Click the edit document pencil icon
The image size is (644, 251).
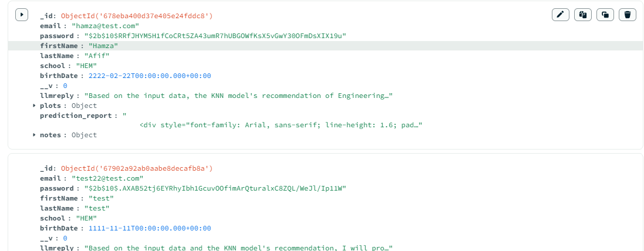(560, 15)
